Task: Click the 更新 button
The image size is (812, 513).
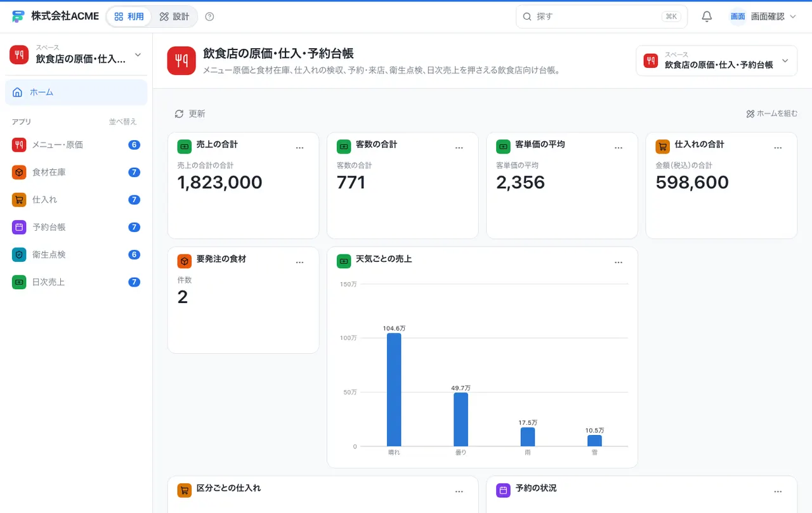Action: [190, 114]
